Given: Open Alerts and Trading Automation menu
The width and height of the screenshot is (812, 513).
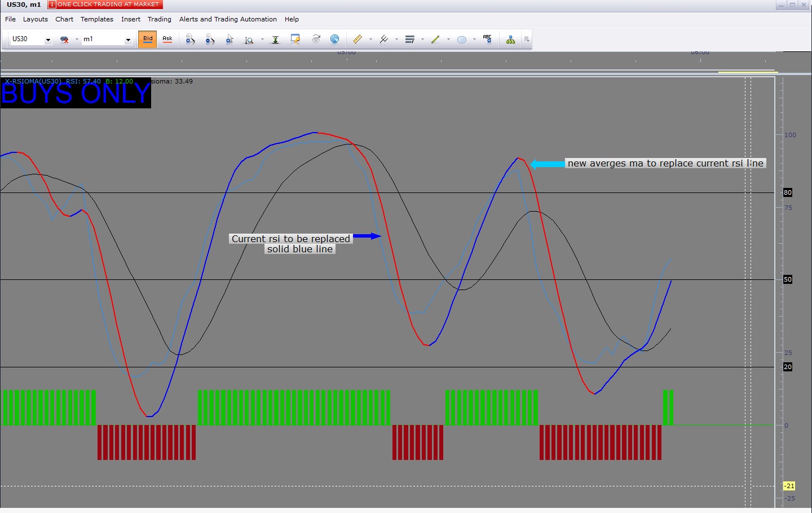Looking at the screenshot, I should pos(228,19).
